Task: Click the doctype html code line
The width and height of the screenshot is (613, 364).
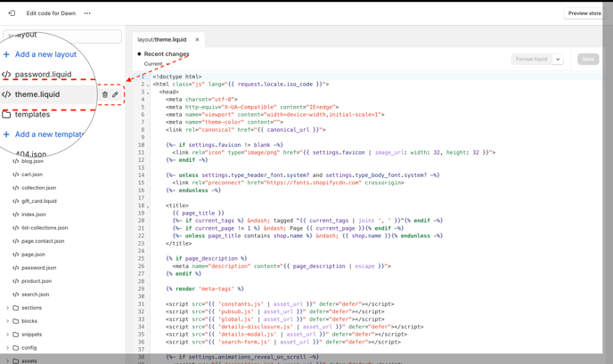Action: pyautogui.click(x=177, y=77)
